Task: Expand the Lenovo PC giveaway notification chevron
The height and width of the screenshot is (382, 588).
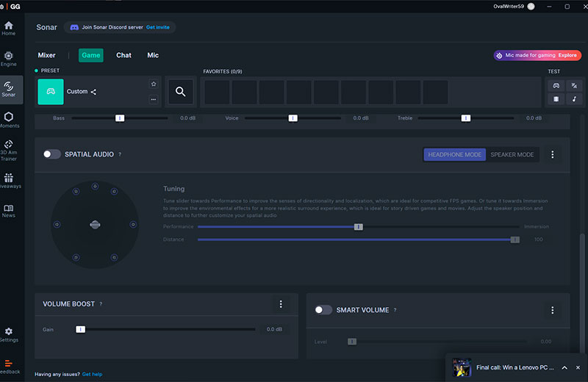Action: (x=564, y=367)
